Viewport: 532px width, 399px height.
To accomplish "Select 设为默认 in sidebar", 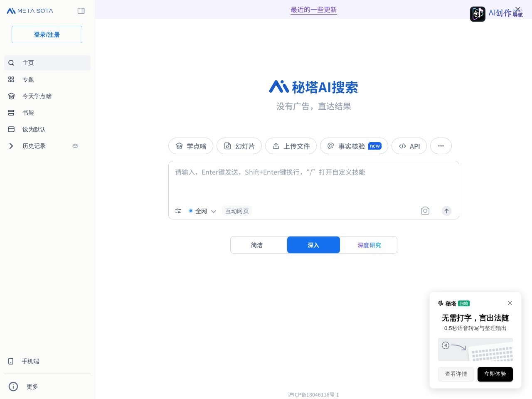I will tap(47, 129).
